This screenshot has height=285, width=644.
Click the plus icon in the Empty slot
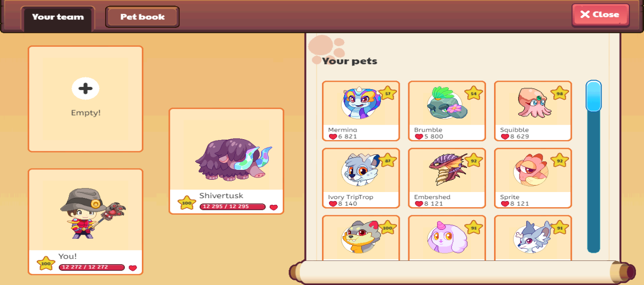point(85,89)
